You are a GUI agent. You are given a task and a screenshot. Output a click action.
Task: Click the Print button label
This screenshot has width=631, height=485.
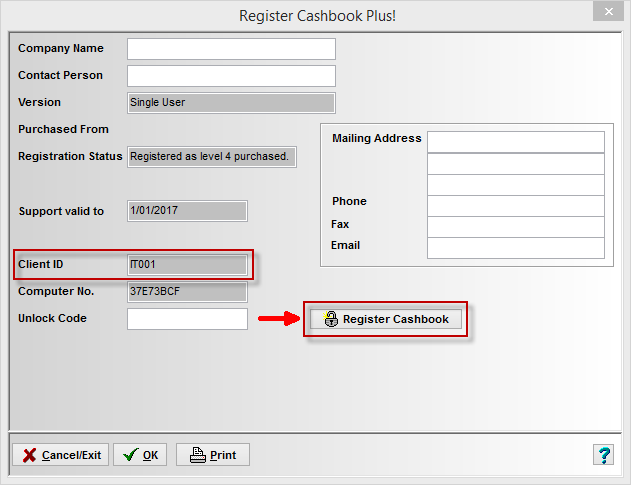point(223,455)
